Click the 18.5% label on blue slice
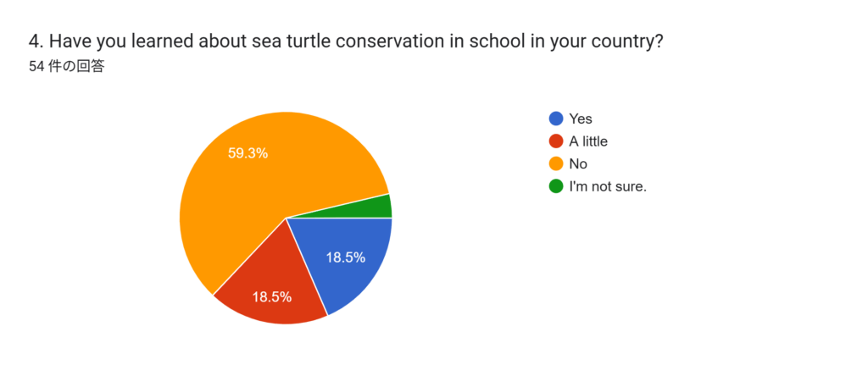This screenshot has width=868, height=365. (x=345, y=257)
